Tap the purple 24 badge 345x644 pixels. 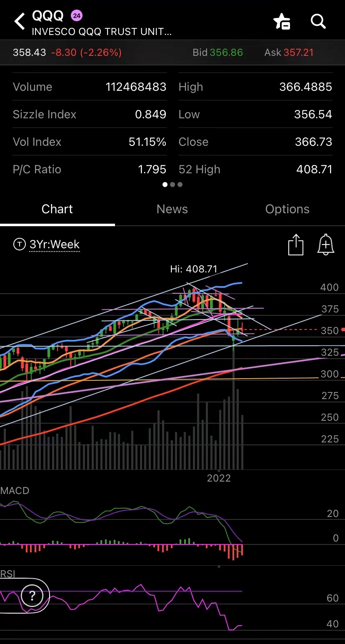coord(77,16)
